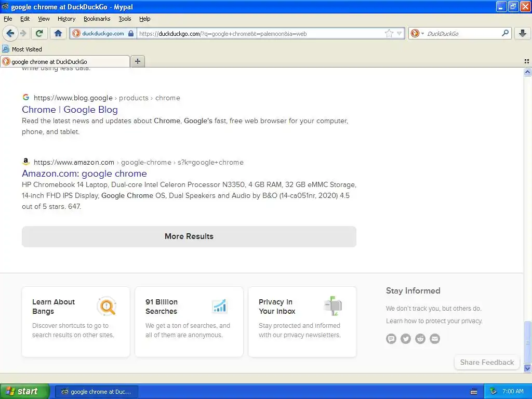The height and width of the screenshot is (399, 532).
Task: Click the email newsletter envelope icon
Action: click(x=435, y=339)
